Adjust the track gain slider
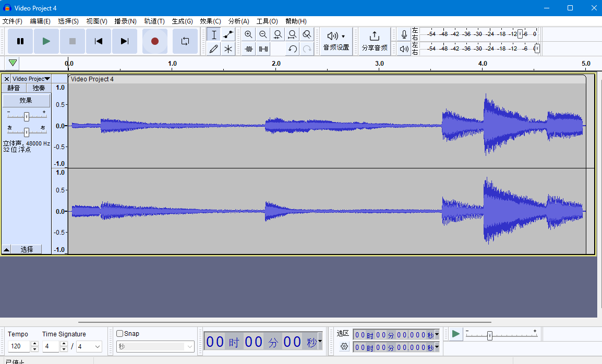The width and height of the screenshot is (602, 364). point(27,116)
